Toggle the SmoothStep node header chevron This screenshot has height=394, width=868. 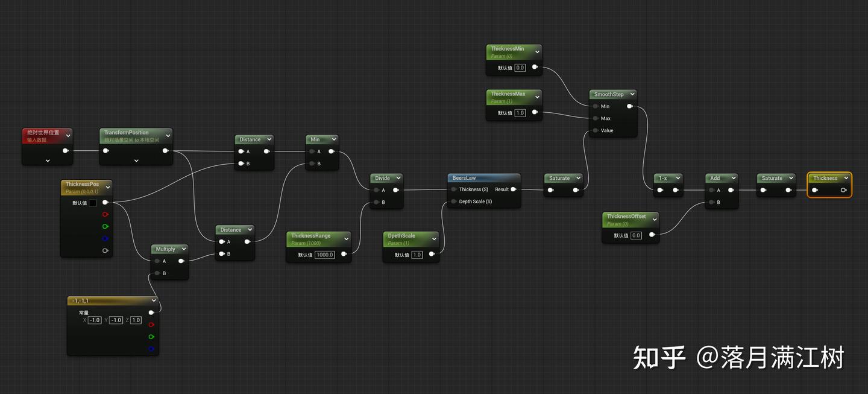632,94
